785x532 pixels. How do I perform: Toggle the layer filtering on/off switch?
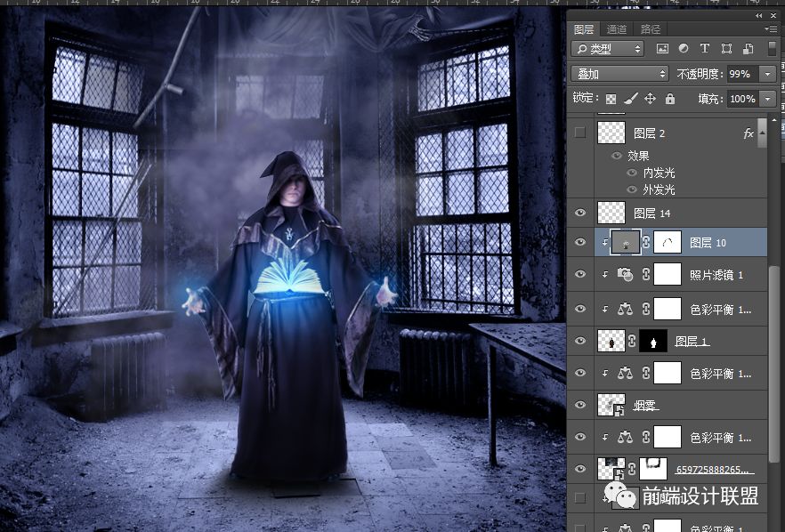772,49
